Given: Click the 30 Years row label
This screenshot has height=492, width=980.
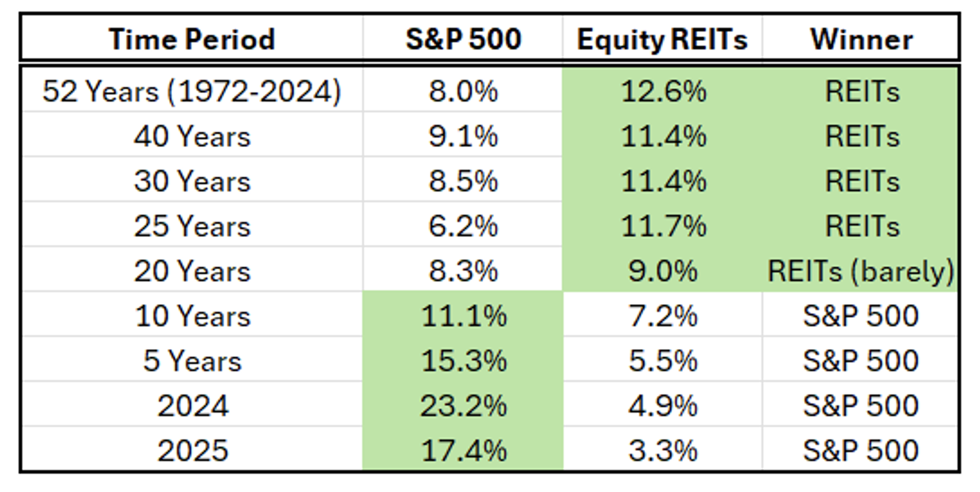Looking at the screenshot, I should point(192,181).
